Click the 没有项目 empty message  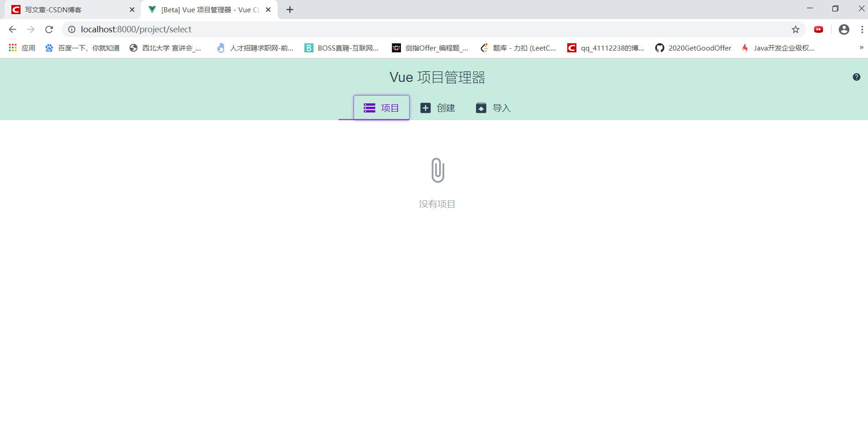pos(437,204)
